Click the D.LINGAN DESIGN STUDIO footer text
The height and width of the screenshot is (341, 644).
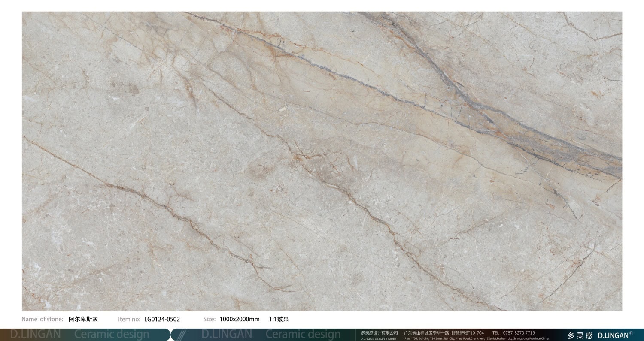tap(378, 339)
